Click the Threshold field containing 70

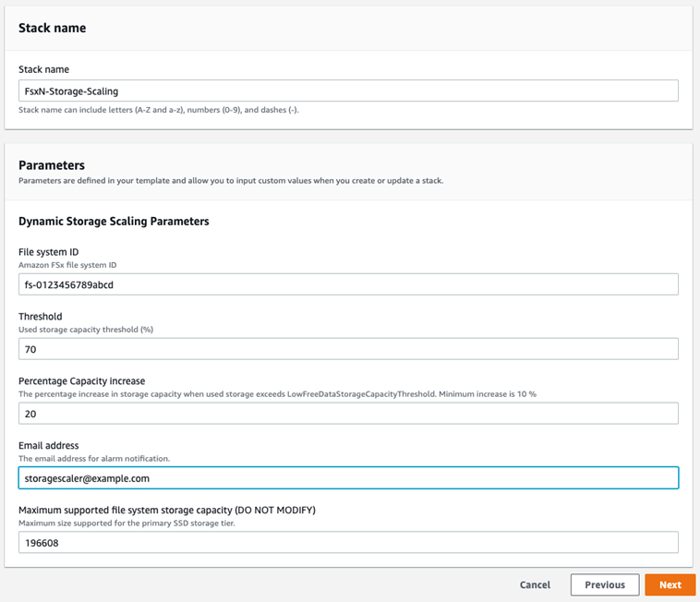pyautogui.click(x=348, y=349)
